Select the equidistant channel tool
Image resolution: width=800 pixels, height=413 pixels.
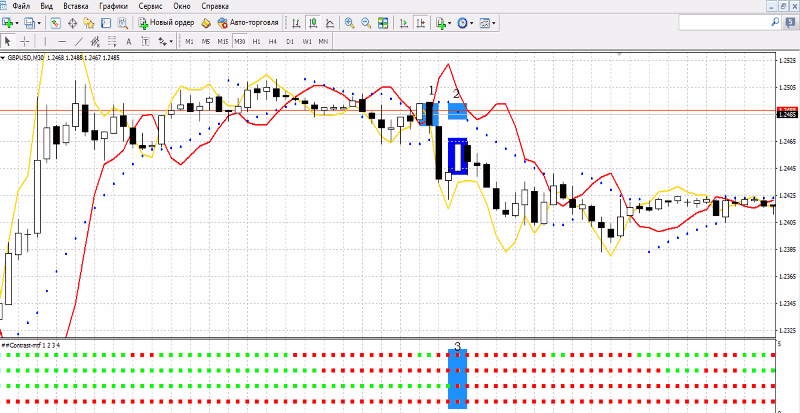pyautogui.click(x=95, y=41)
